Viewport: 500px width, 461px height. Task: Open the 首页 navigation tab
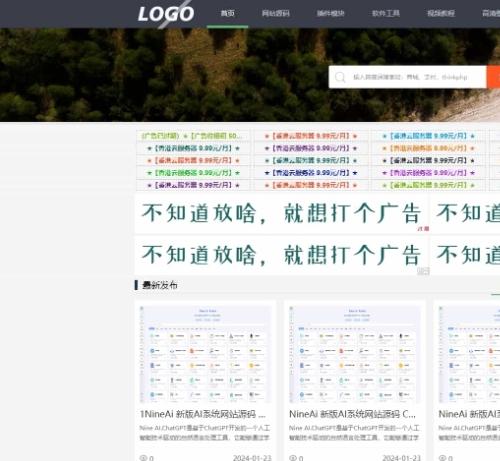(x=227, y=13)
